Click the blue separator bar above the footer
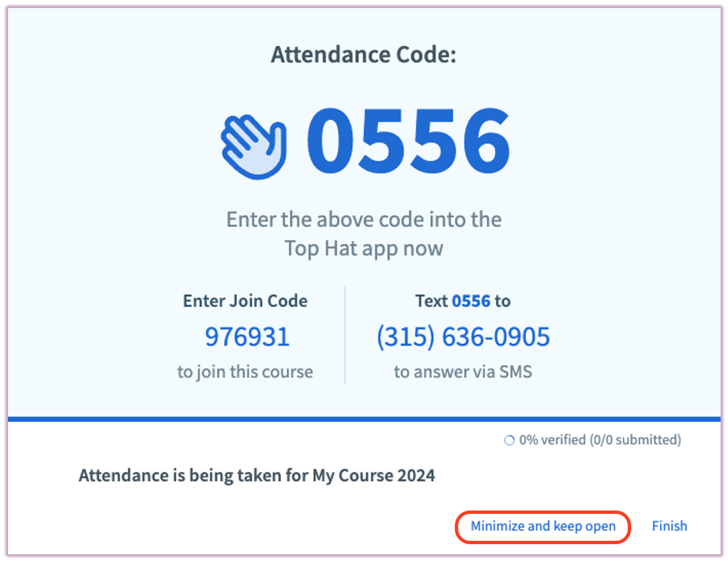728x565 pixels. click(363, 418)
